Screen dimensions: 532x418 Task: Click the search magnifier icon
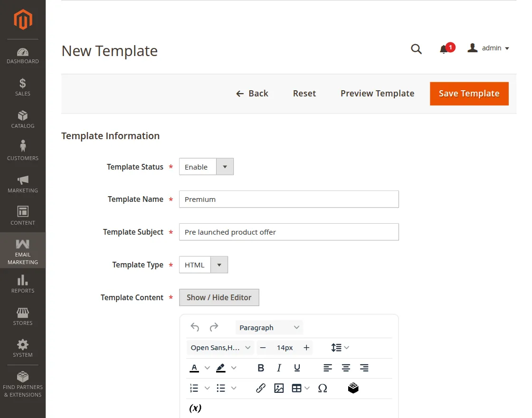coord(416,48)
